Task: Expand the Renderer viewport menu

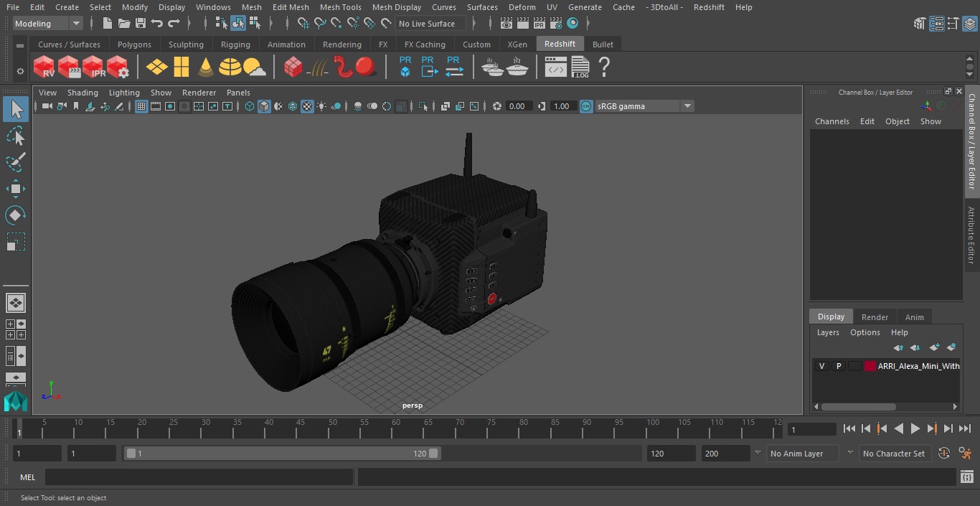Action: pyautogui.click(x=199, y=93)
